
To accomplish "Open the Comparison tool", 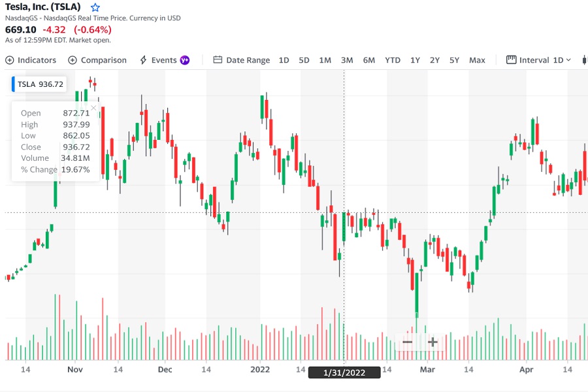I will 97,60.
